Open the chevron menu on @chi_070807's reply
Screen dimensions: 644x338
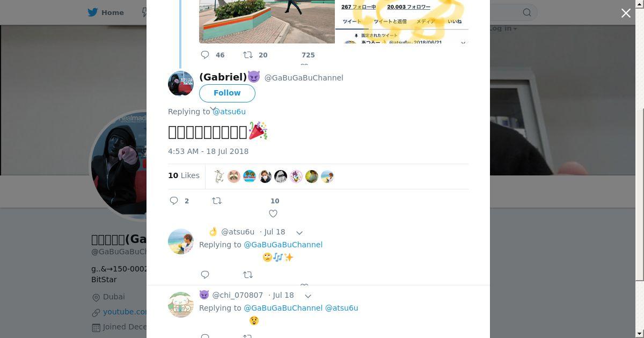(x=308, y=296)
